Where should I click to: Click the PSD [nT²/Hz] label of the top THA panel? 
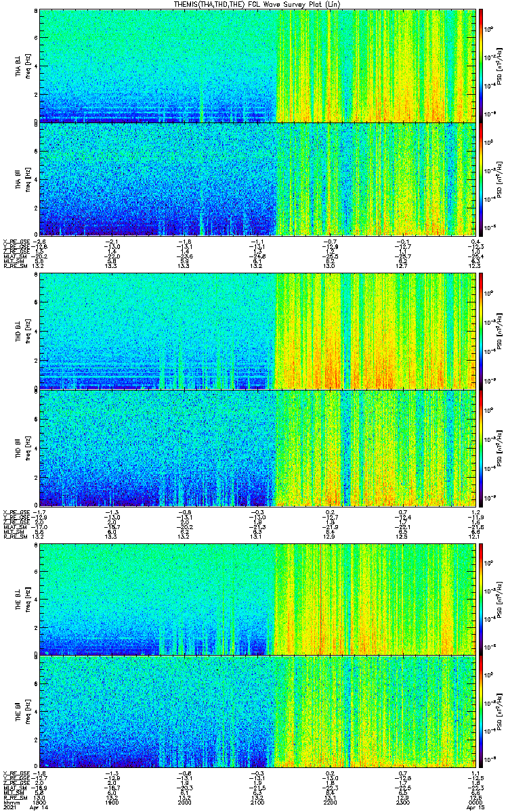point(499,66)
